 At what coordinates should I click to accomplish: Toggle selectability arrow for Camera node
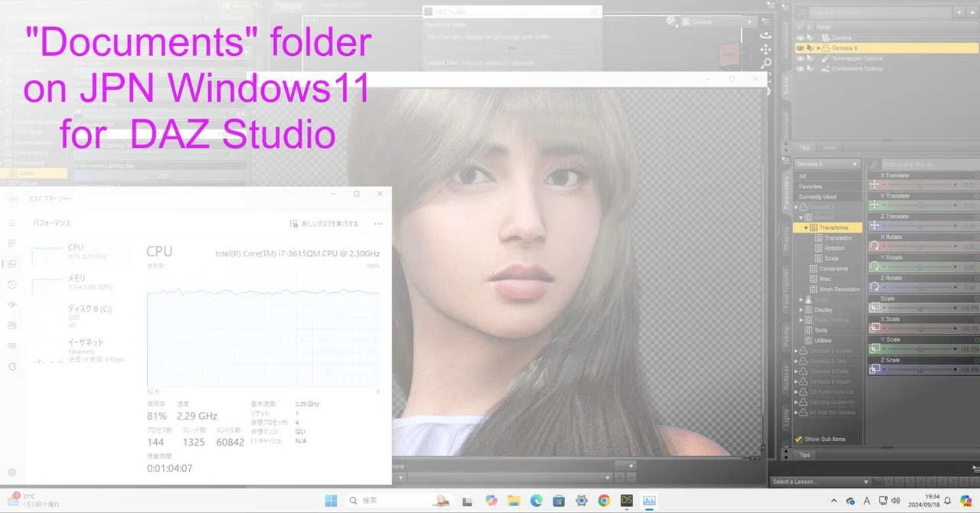(x=810, y=38)
